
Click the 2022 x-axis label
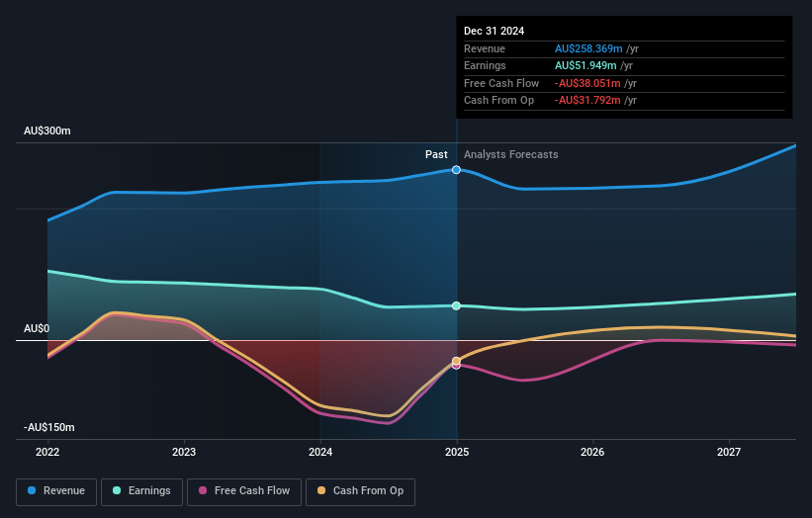[47, 452]
